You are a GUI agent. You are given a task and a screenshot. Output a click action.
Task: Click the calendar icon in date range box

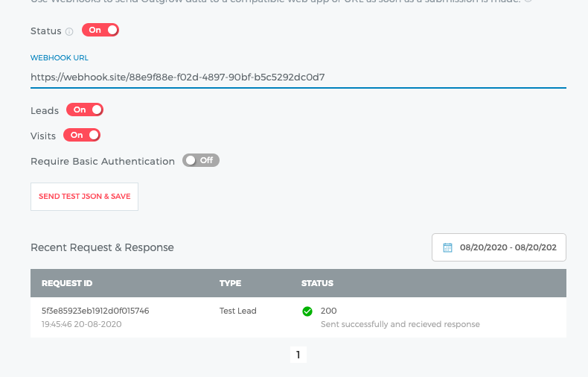coord(447,247)
